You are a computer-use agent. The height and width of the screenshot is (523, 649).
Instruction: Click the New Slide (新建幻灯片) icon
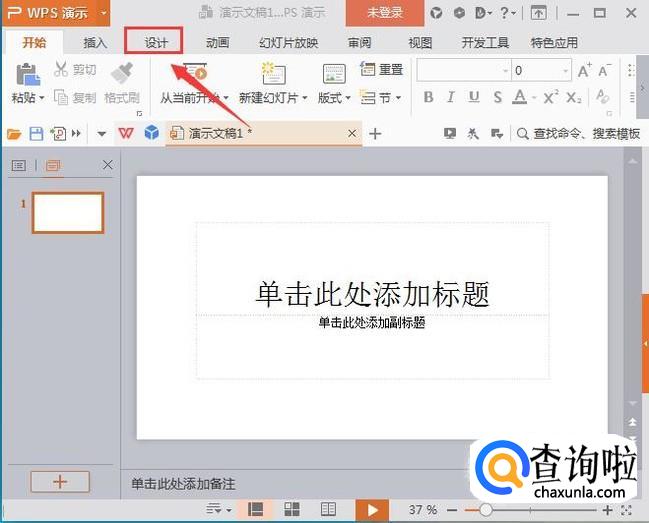tap(273, 73)
